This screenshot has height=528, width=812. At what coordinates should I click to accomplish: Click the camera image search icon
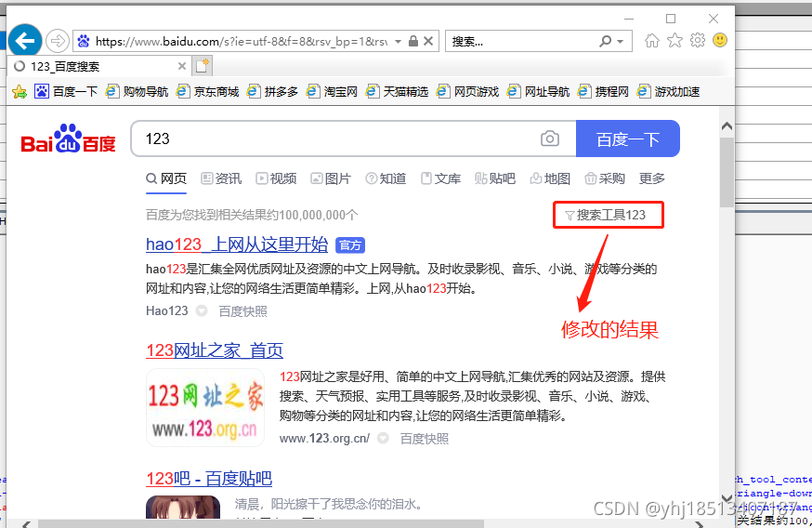tap(549, 139)
